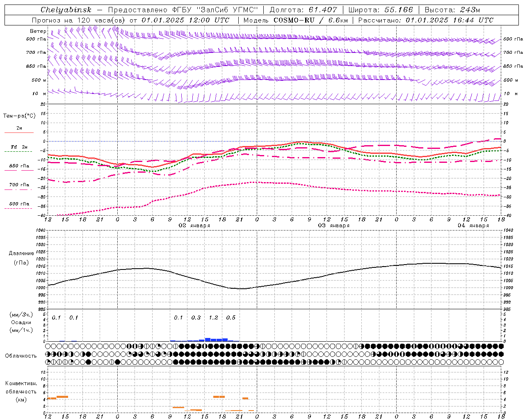Click the 03 января date label
The height and width of the screenshot is (420, 525).
pyautogui.click(x=334, y=225)
